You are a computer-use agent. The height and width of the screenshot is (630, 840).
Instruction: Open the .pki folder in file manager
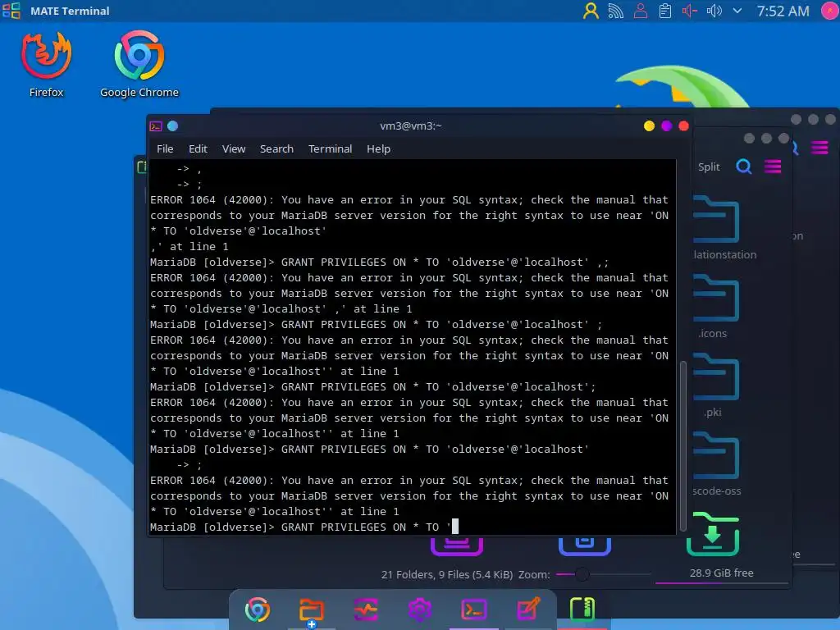[715, 386]
